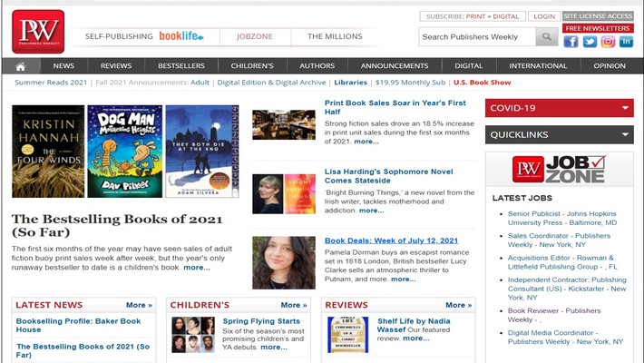Screen dimensions: 644x363
Task: Open Bookselling Profile: Baker Book House
Action: click(78, 325)
